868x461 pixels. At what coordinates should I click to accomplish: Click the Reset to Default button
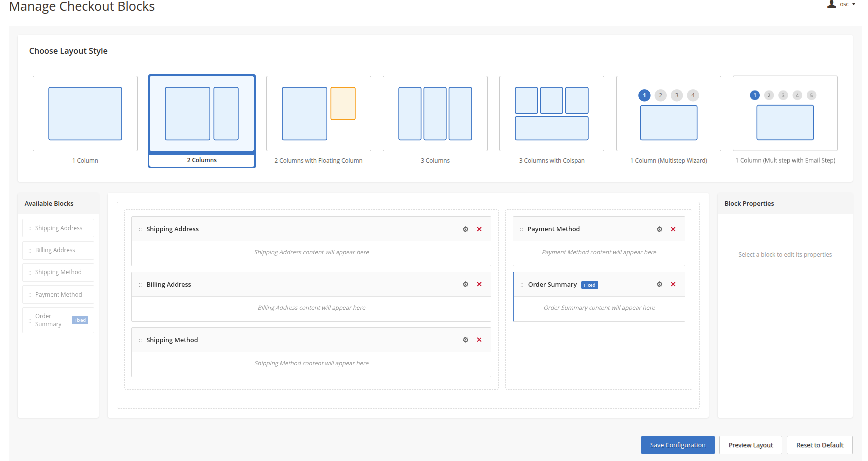coord(820,445)
